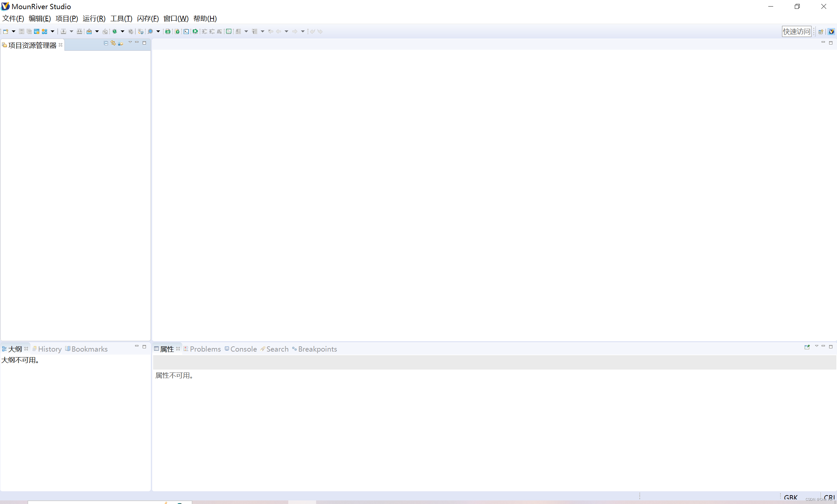This screenshot has height=504, width=837.
Task: Click the Search magnifier toolbar icon
Action: (150, 31)
